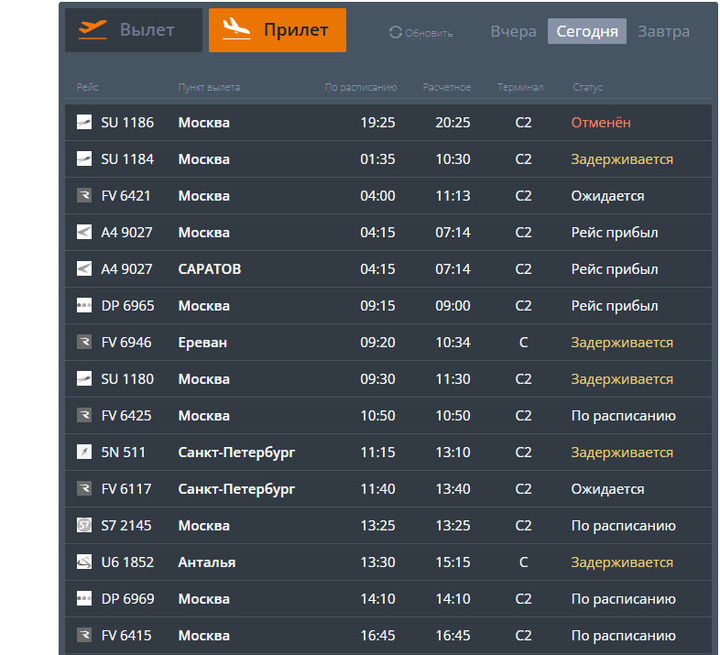
Task: Select the Сегодня day filter
Action: [587, 31]
